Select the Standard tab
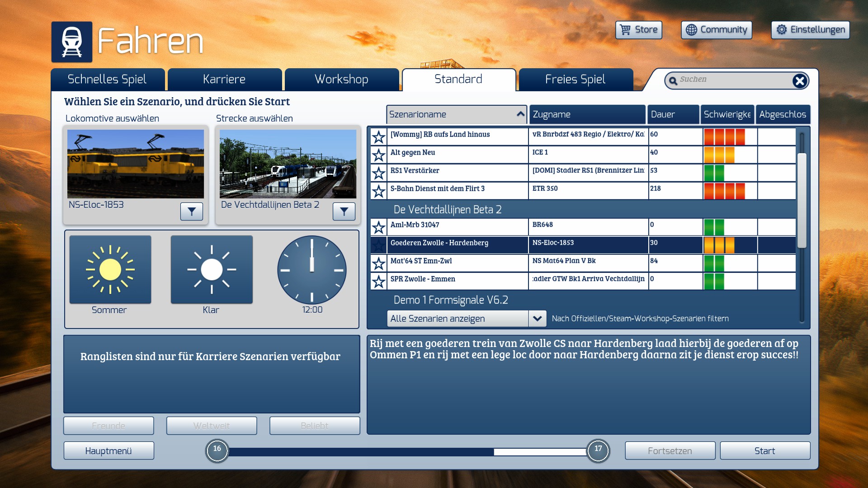 tap(459, 80)
